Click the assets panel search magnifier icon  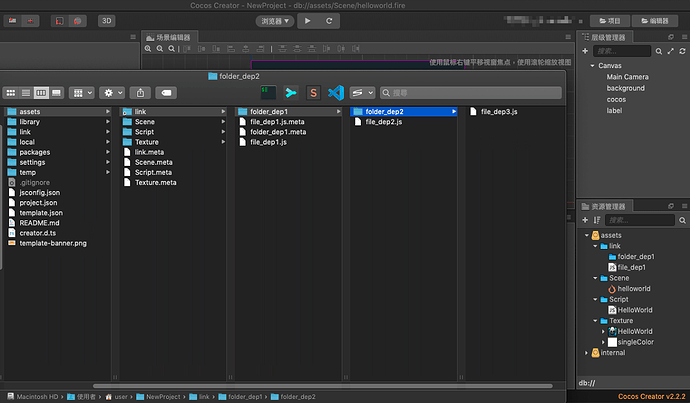point(682,220)
